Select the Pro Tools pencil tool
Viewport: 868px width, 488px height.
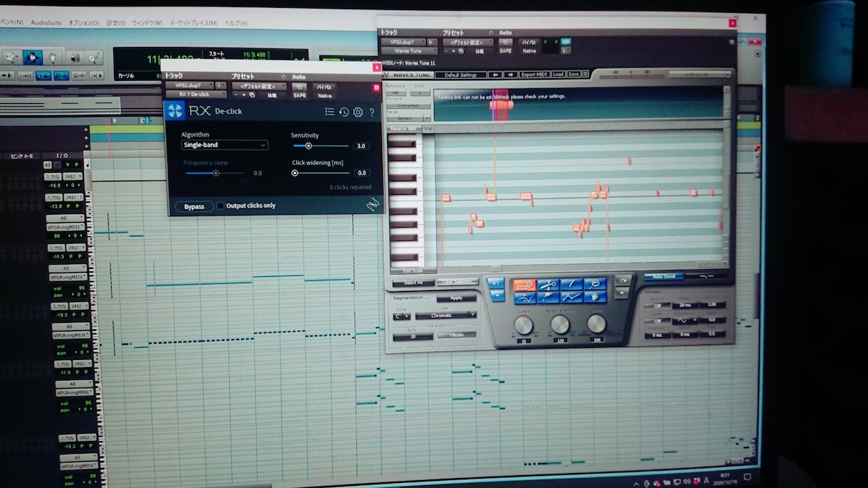93,58
